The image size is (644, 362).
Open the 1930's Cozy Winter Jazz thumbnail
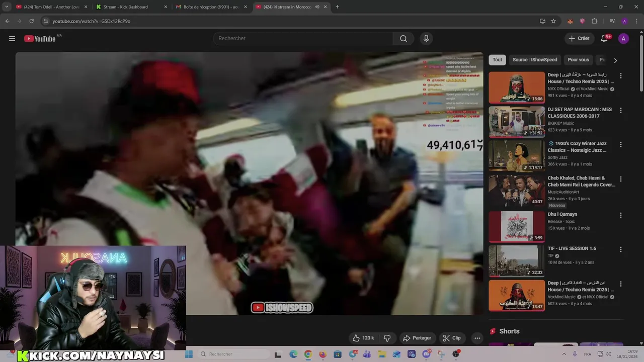[x=517, y=156]
